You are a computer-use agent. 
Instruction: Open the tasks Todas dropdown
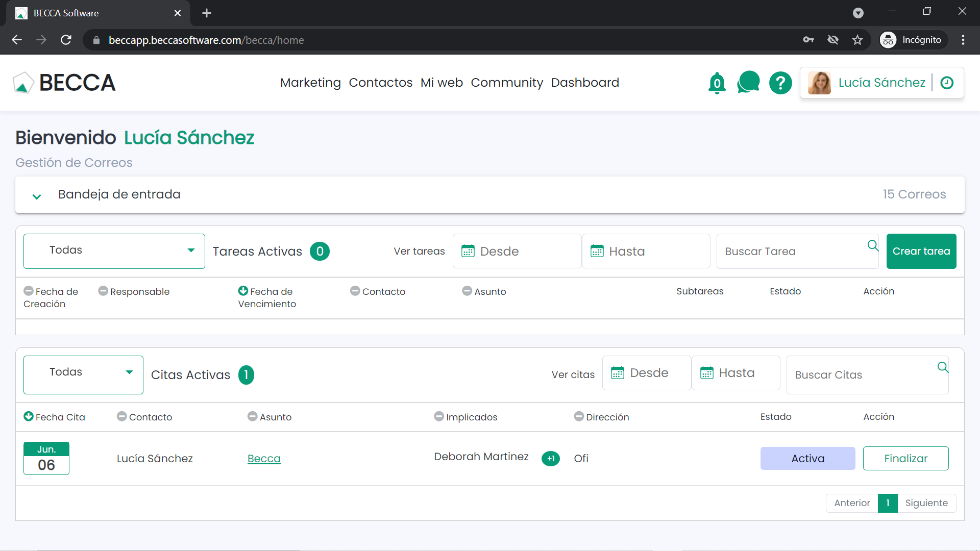pos(114,251)
